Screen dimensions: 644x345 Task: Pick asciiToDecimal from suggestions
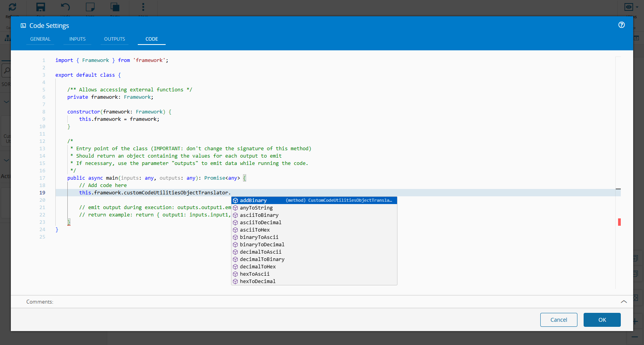coord(314,223)
